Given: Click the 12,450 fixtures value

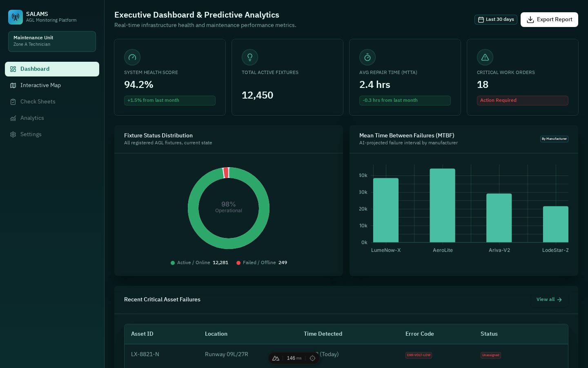Looking at the screenshot, I should [x=258, y=95].
